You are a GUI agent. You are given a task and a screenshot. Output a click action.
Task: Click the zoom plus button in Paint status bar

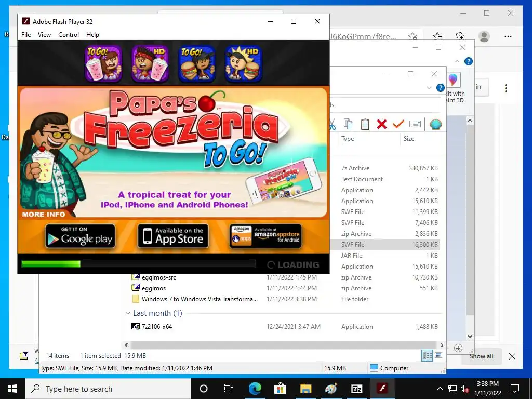click(x=458, y=348)
